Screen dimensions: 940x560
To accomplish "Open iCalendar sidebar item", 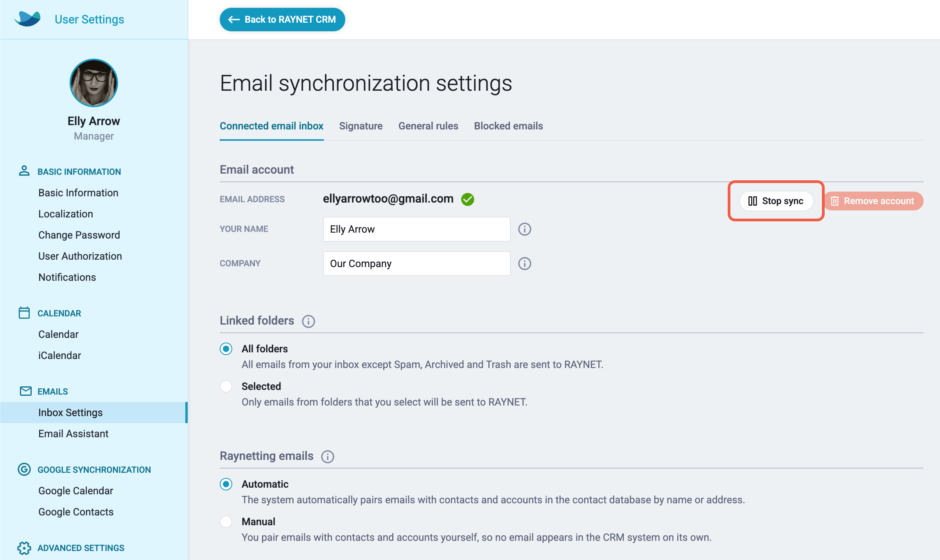I will click(60, 355).
